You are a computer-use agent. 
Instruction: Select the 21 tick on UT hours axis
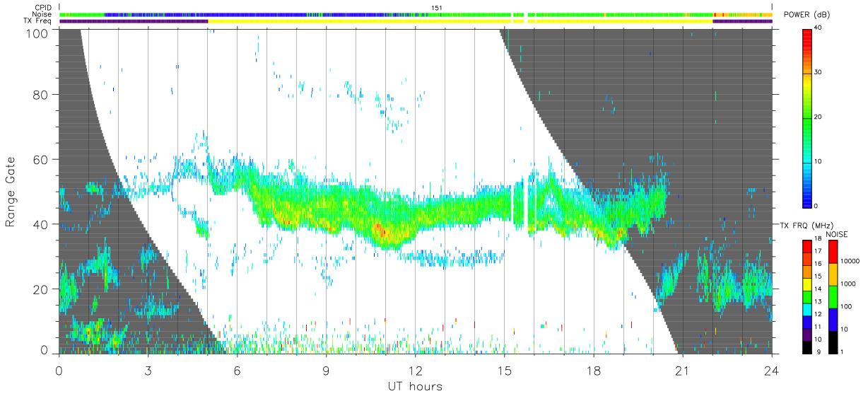click(683, 369)
